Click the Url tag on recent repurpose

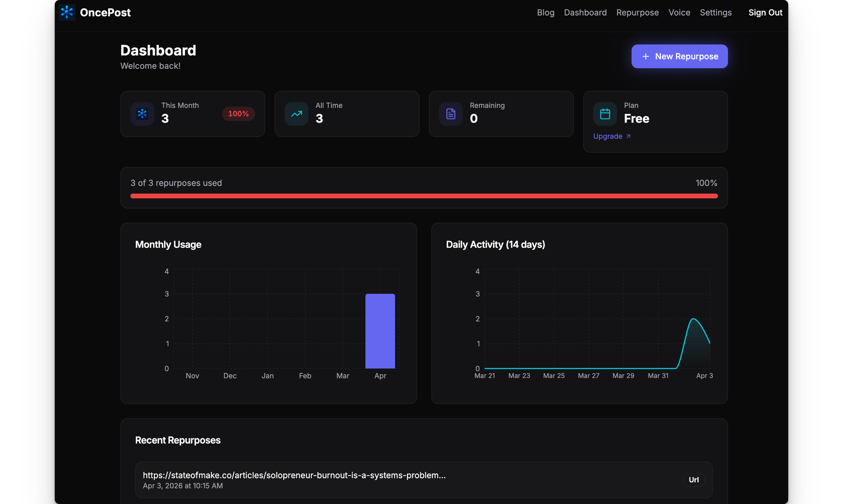(693, 479)
